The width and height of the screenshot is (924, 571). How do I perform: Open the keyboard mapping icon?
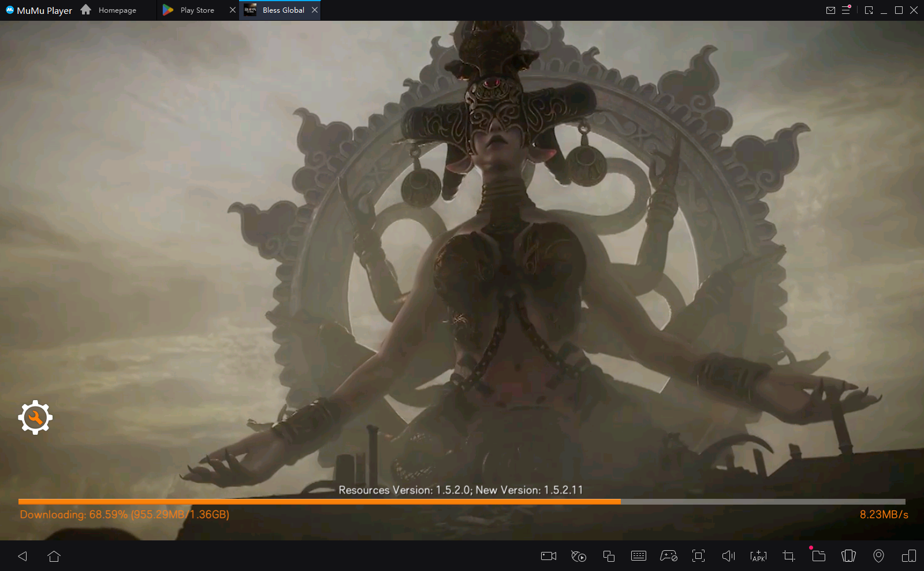[639, 556]
